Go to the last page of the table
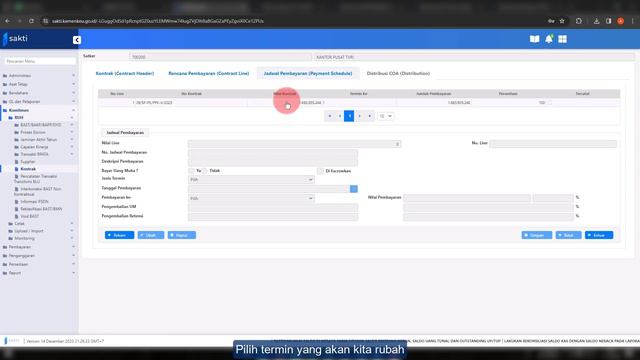The width and height of the screenshot is (640, 360). [369, 116]
